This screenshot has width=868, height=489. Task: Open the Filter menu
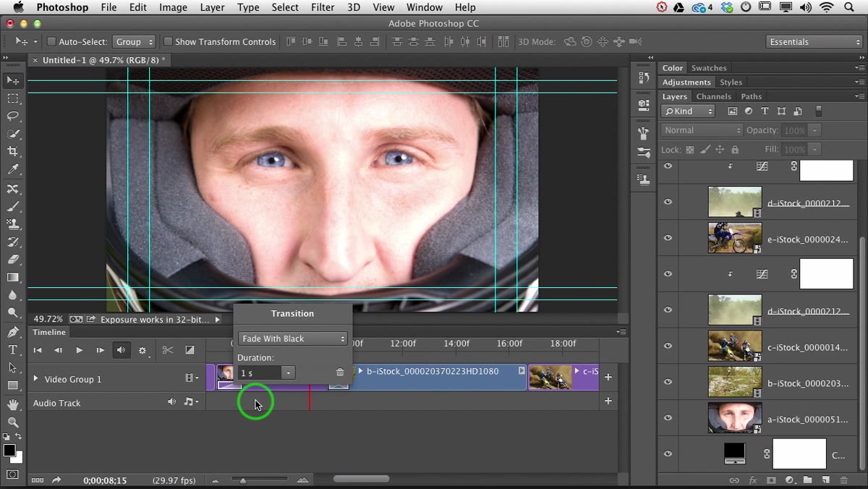coord(323,7)
